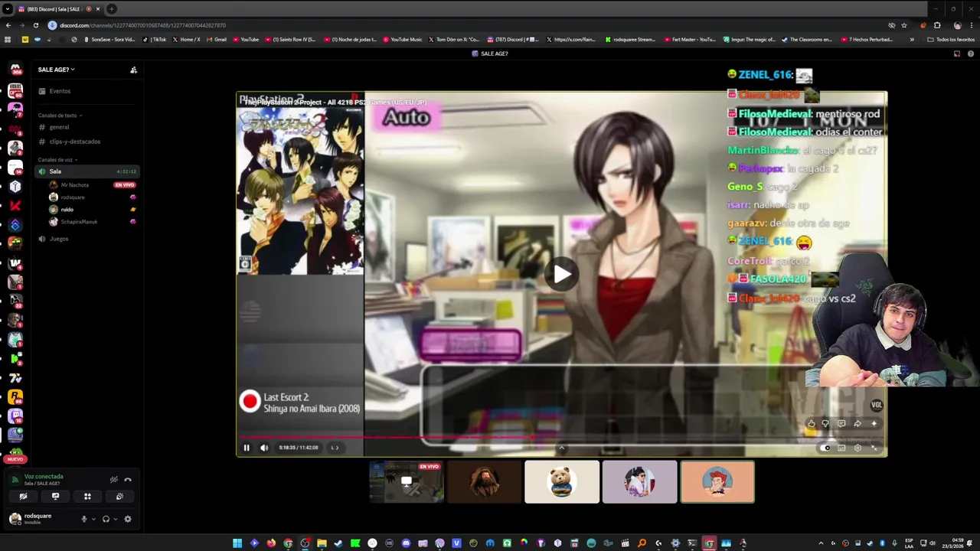This screenshot has height=551, width=980.
Task: Toggle subtitles button in video player
Action: tap(841, 448)
